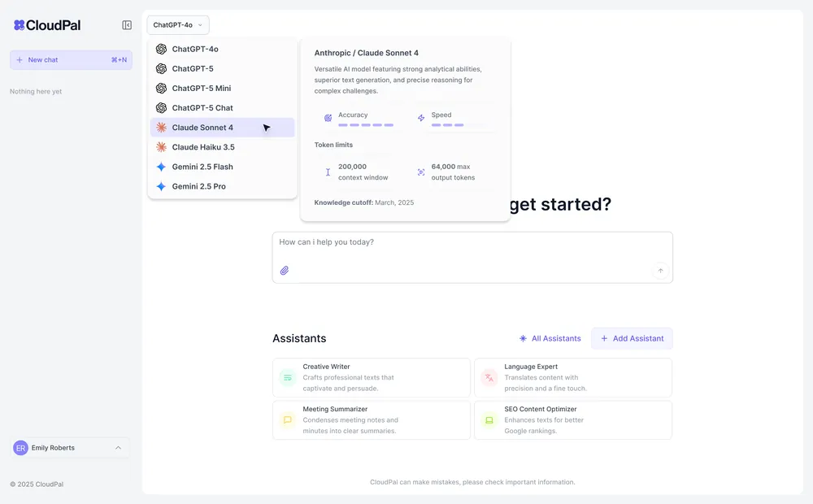Image resolution: width=813 pixels, height=504 pixels.
Task: Click the max output tokens icon
Action: 421,172
